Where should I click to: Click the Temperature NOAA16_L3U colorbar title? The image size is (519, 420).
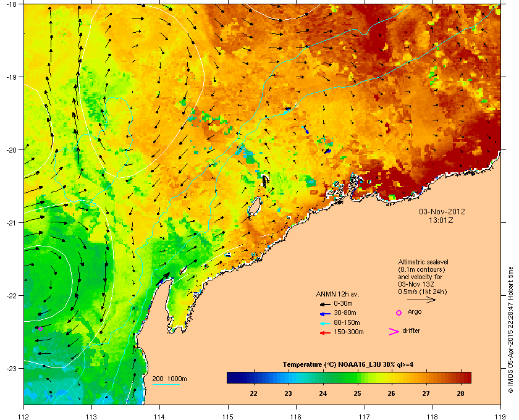[x=348, y=364]
